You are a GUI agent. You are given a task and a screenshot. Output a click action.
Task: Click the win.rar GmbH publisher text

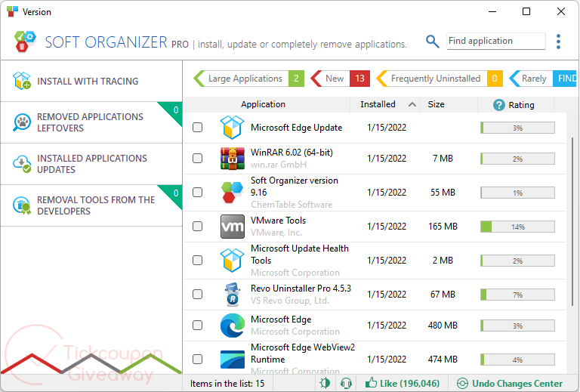[x=279, y=165]
